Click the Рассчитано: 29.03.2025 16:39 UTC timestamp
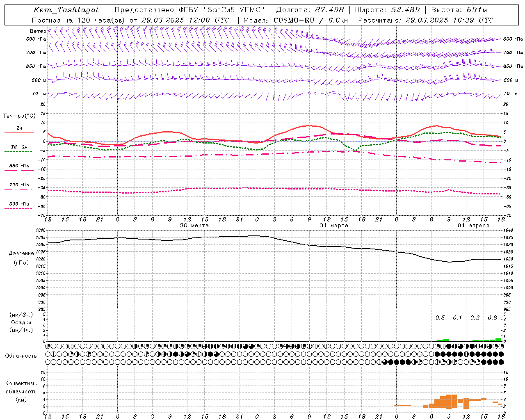This screenshot has height=420, width=525. (x=426, y=20)
